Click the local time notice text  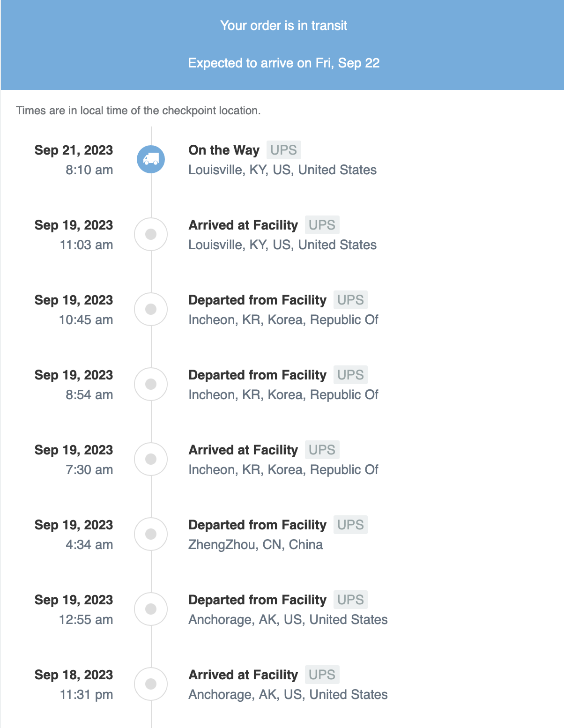pyautogui.click(x=138, y=111)
